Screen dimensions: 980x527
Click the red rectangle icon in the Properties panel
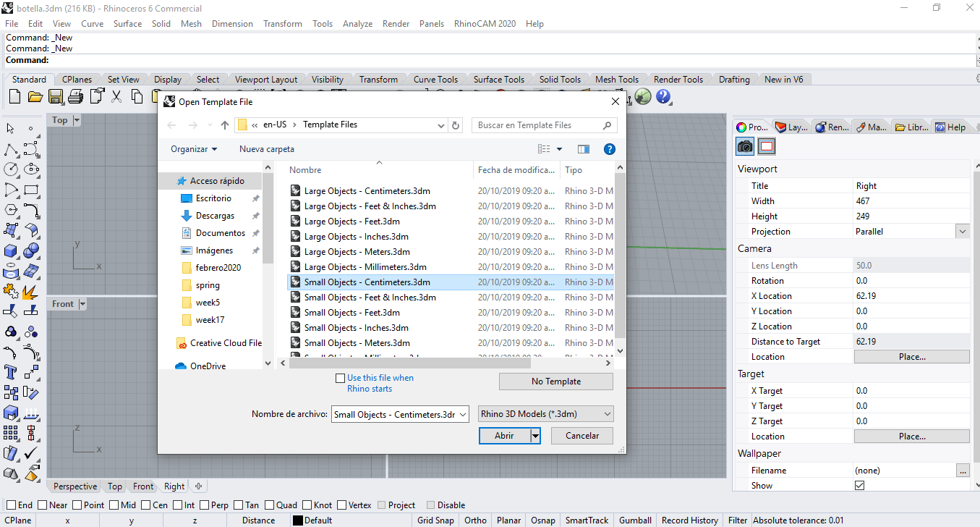pyautogui.click(x=767, y=146)
